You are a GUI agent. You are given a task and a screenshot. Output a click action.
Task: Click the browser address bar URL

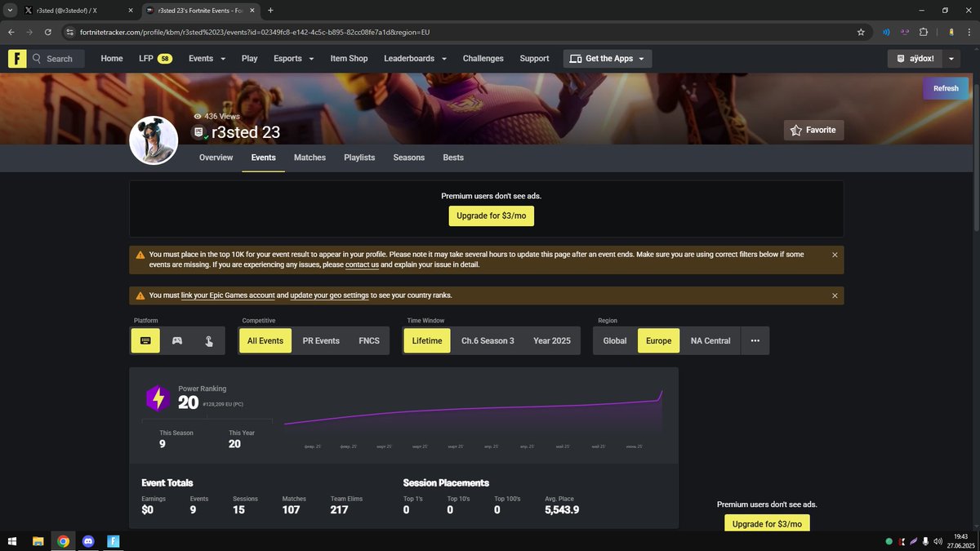click(x=255, y=32)
